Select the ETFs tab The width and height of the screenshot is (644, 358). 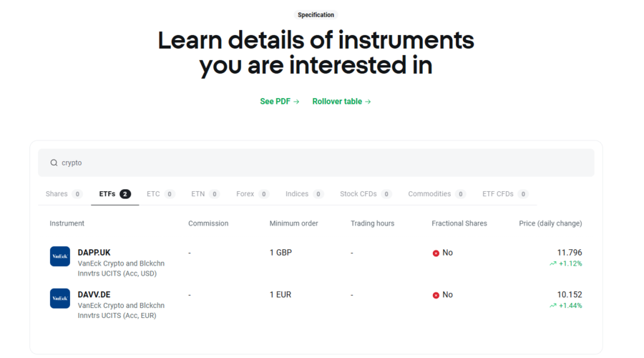[x=114, y=194]
